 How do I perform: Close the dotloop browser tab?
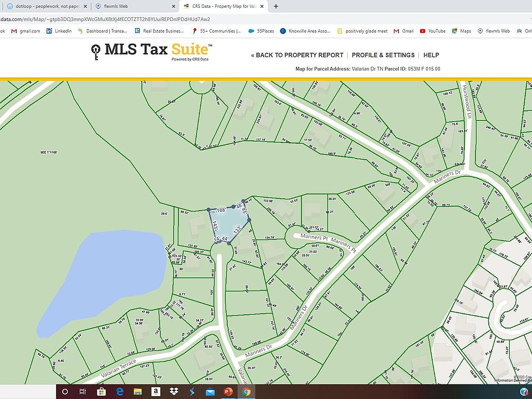coord(85,6)
